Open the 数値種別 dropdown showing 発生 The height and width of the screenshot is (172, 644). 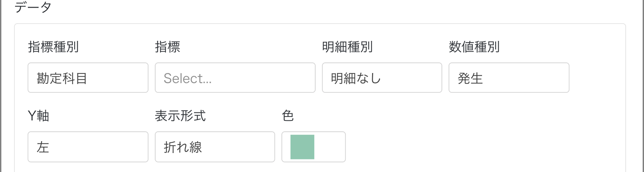(x=508, y=78)
